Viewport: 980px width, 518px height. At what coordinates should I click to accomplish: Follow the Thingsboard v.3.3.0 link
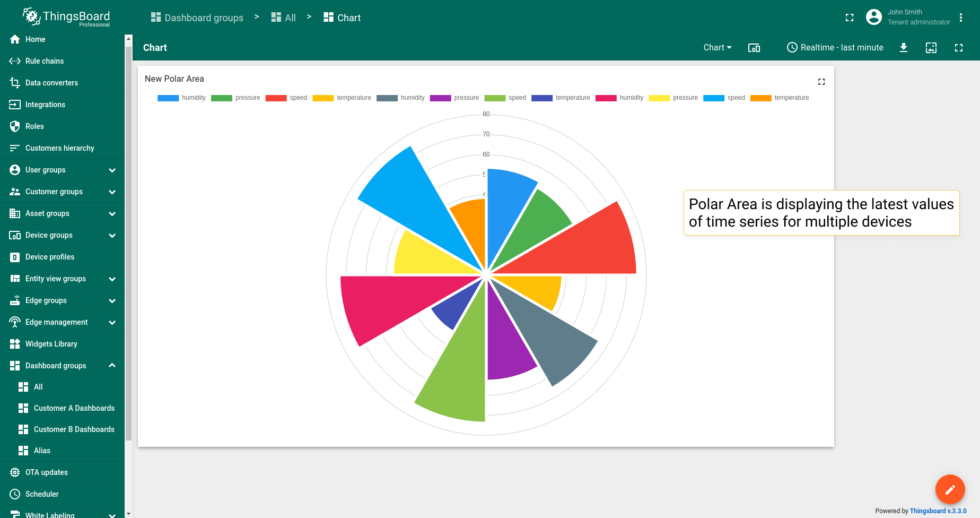(938, 511)
